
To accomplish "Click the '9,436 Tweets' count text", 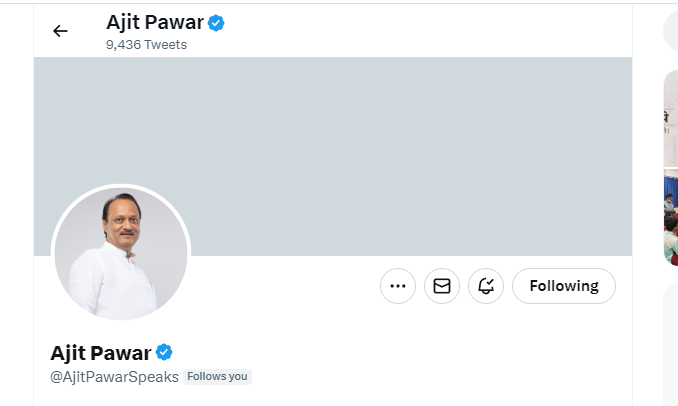I will pyautogui.click(x=146, y=45).
